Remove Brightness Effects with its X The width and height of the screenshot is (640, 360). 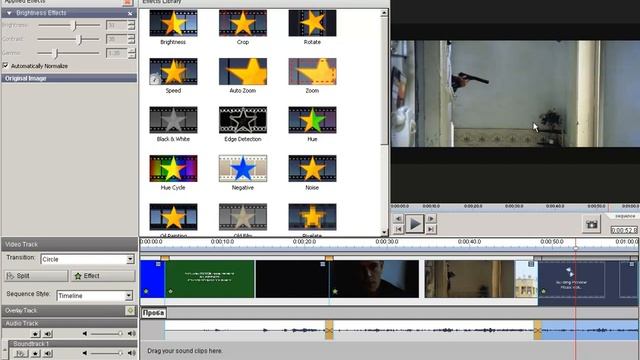coord(130,13)
